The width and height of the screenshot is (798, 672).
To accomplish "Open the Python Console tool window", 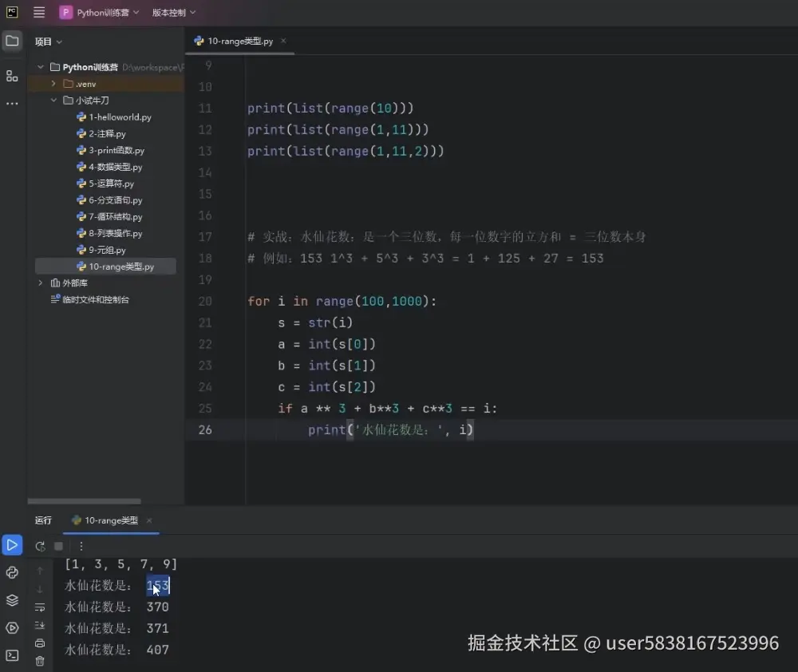I will coord(11,572).
